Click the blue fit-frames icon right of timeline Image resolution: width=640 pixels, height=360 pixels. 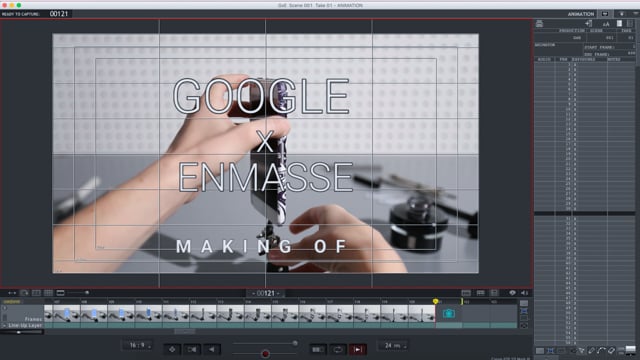coord(524,311)
